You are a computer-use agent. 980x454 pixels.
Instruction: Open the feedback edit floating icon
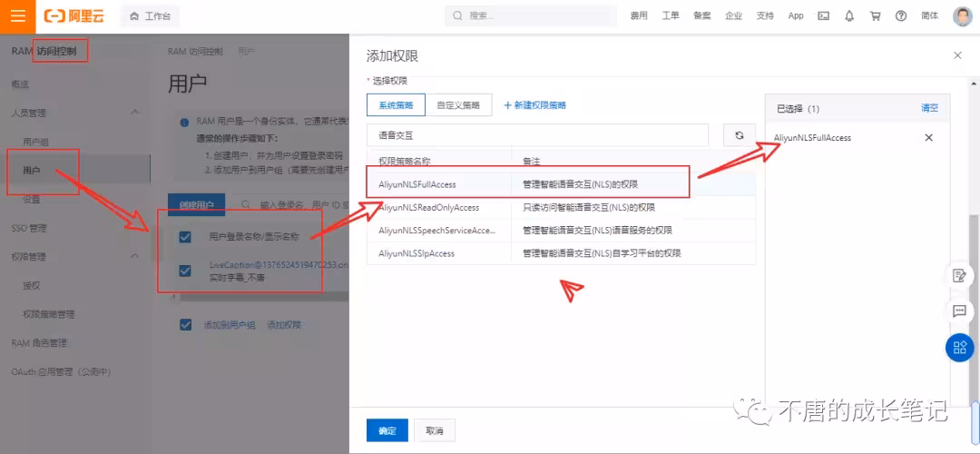pyautogui.click(x=959, y=276)
